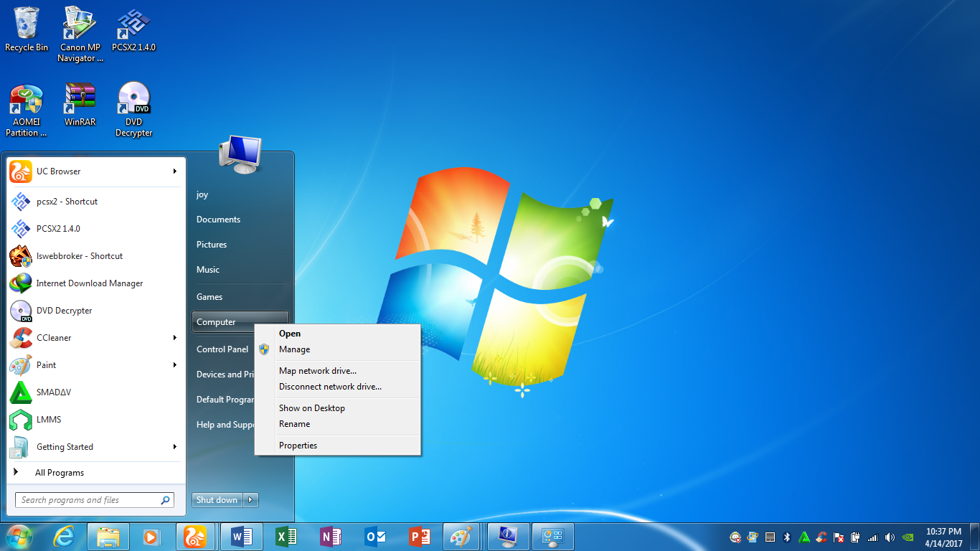Expand the Paint recent files arrow
Screen dimensions: 980x551
(175, 365)
